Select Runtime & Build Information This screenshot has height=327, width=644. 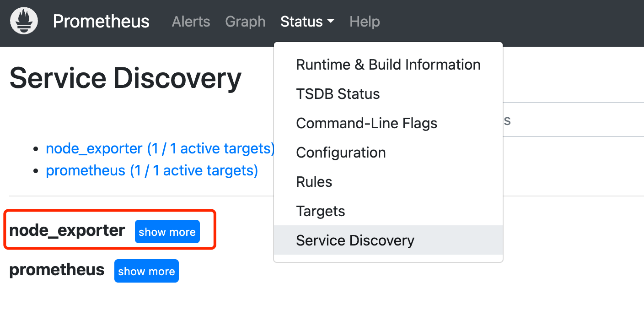click(388, 65)
